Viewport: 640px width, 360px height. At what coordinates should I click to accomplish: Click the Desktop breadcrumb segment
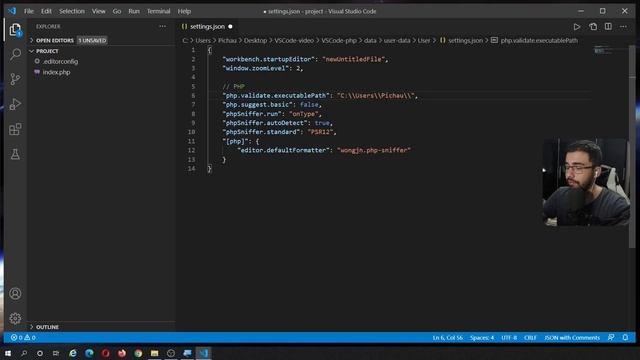point(255,40)
